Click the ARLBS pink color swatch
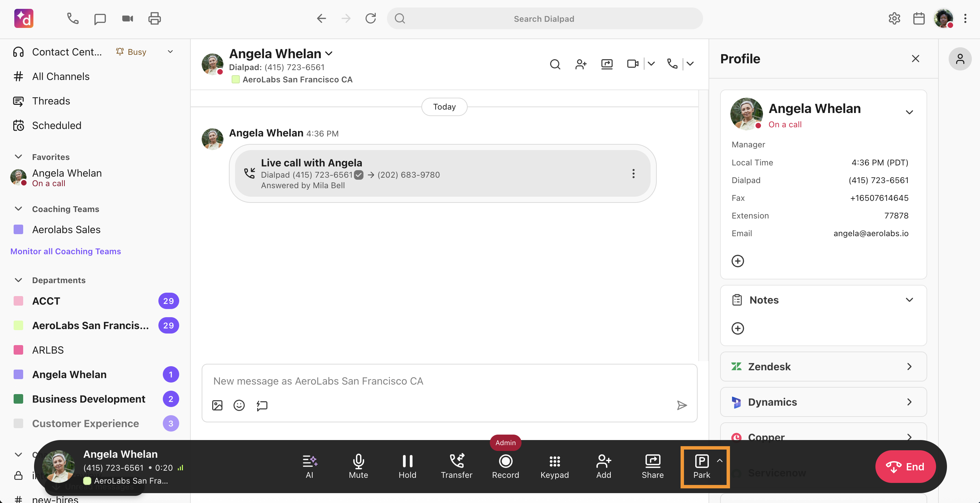Screen dimensions: 980x503 [x=18, y=350]
